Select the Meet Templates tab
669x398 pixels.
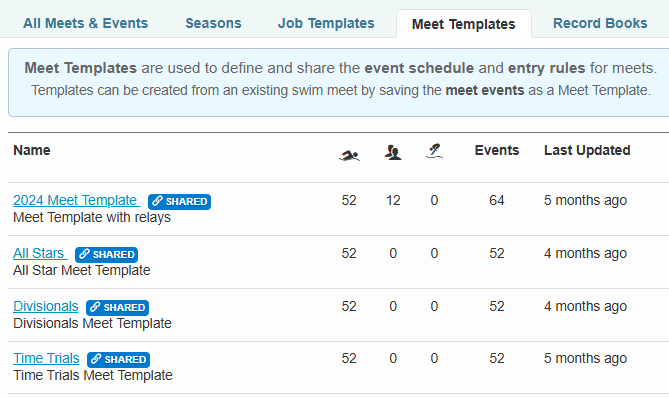pos(464,24)
